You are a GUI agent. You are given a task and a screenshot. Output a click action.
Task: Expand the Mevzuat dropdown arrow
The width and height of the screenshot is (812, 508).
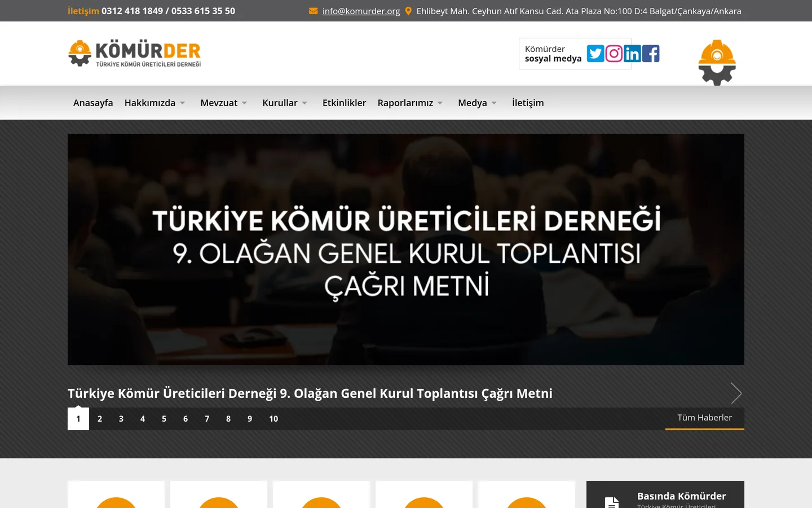244,103
